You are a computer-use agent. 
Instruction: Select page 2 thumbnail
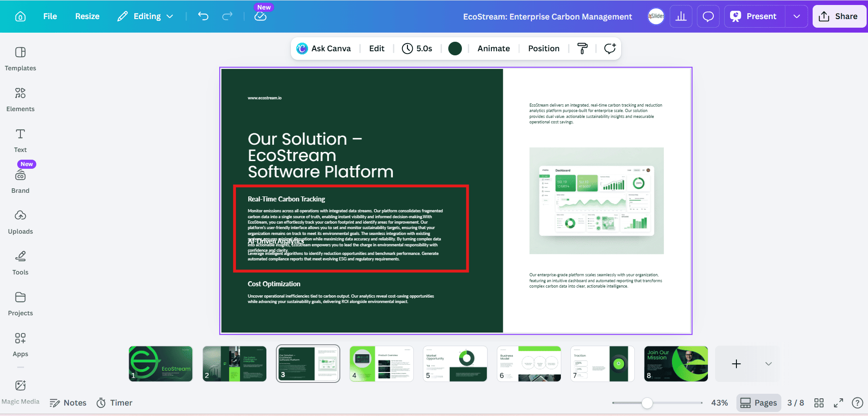(x=235, y=364)
